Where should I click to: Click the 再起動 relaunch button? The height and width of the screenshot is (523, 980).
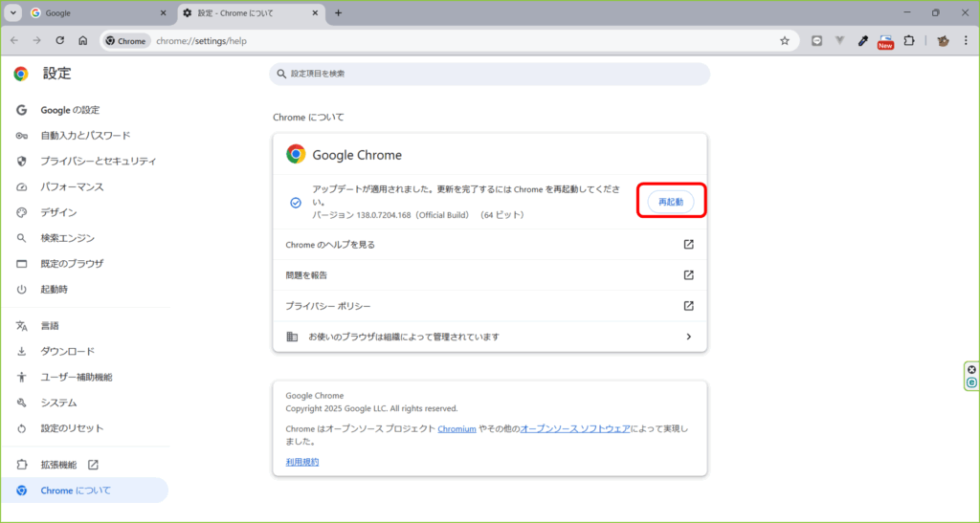[x=671, y=202]
